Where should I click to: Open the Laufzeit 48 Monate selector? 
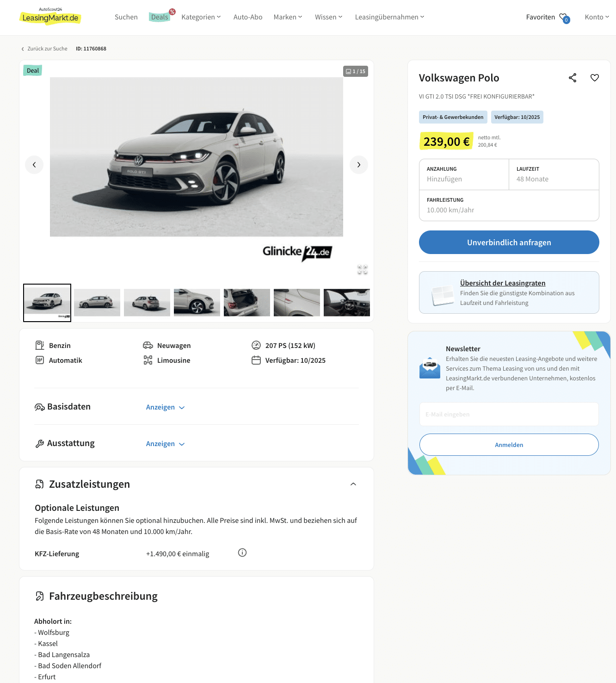tap(554, 174)
